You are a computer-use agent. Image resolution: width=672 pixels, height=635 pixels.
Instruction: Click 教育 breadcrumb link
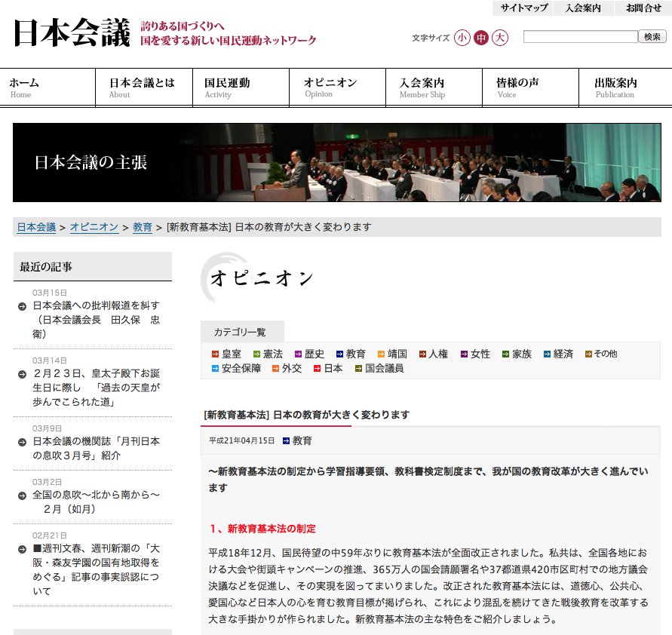(143, 227)
